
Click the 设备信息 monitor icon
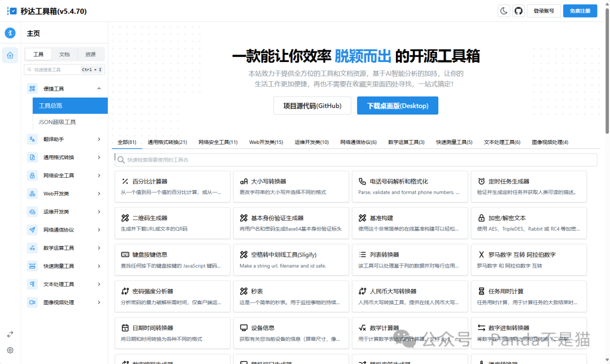coord(243,328)
